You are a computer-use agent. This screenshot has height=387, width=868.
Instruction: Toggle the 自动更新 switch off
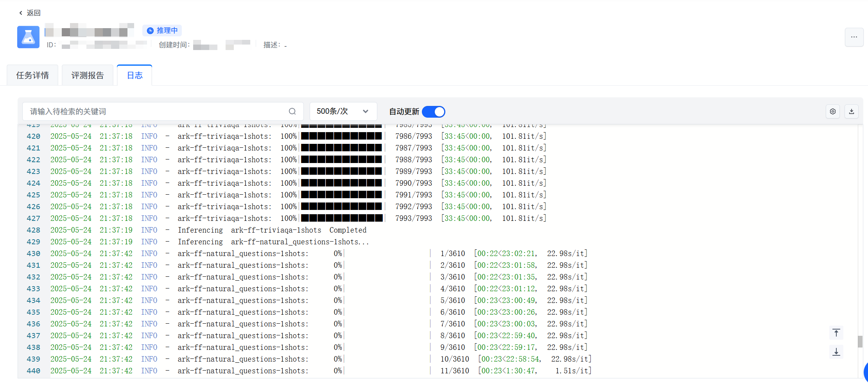tap(434, 112)
